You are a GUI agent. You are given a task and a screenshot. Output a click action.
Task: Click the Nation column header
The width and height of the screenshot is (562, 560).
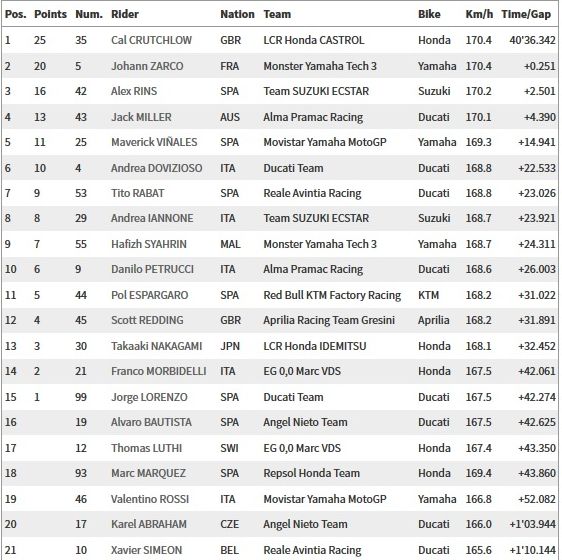click(237, 14)
